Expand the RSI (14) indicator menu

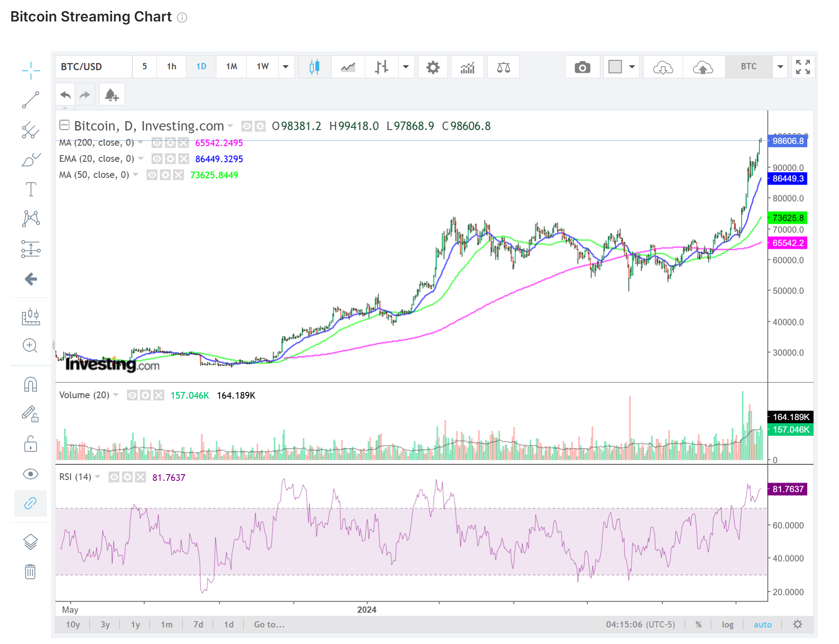(x=97, y=477)
